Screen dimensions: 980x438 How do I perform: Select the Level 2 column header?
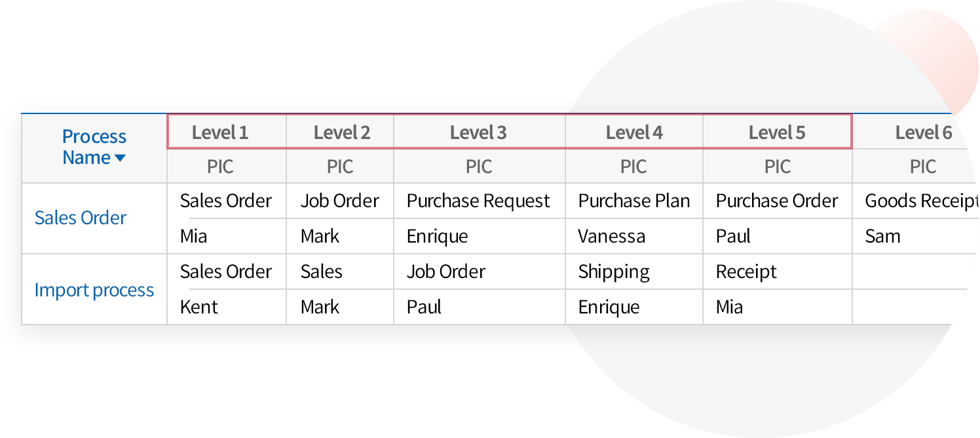pyautogui.click(x=341, y=132)
